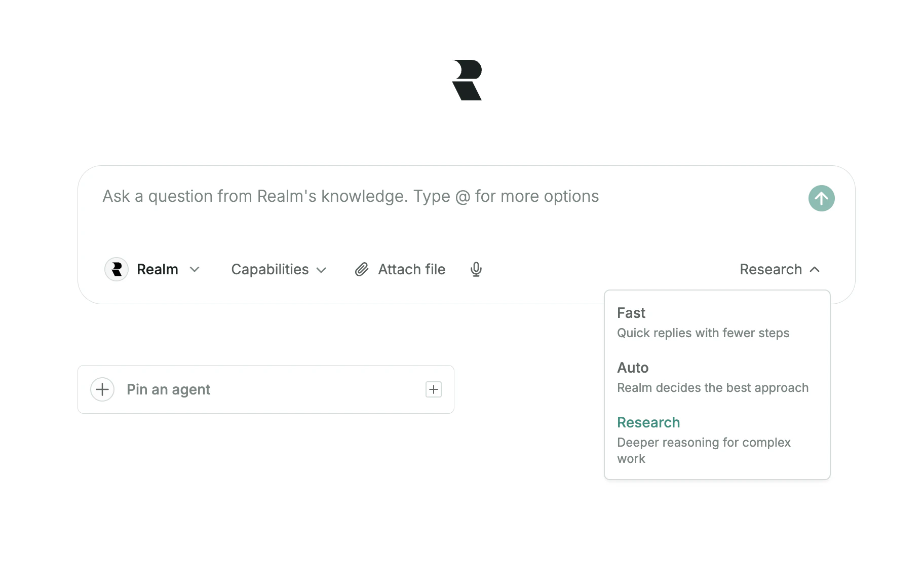
Task: Click the circled plus icon beside Pin an agent
Action: 102,389
